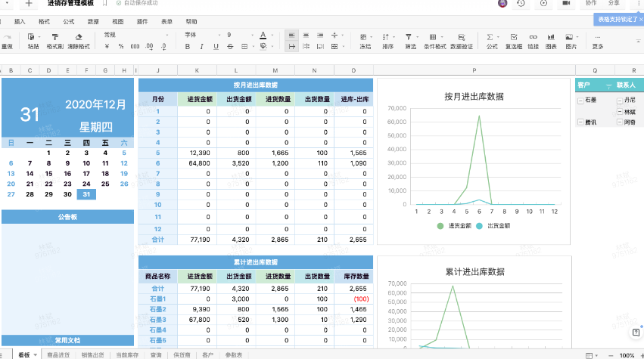
Task: Click the filter (筛选) funnel icon
Action: point(408,37)
